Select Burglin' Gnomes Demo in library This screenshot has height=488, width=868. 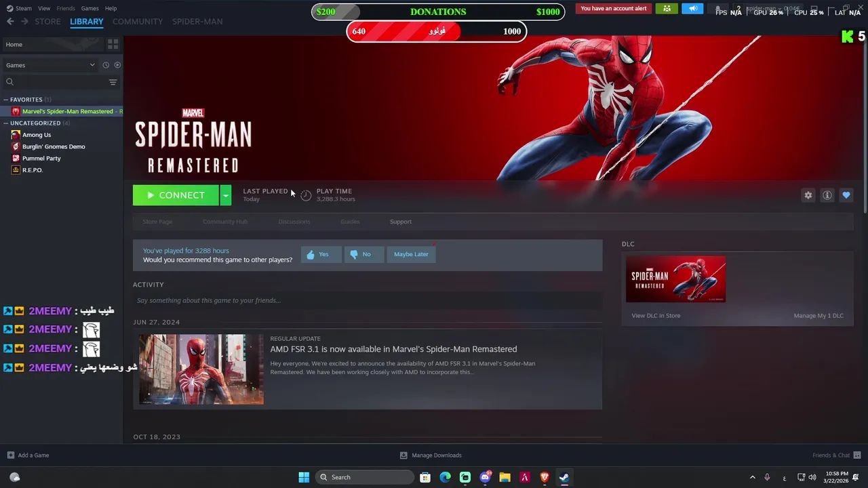tap(54, 146)
